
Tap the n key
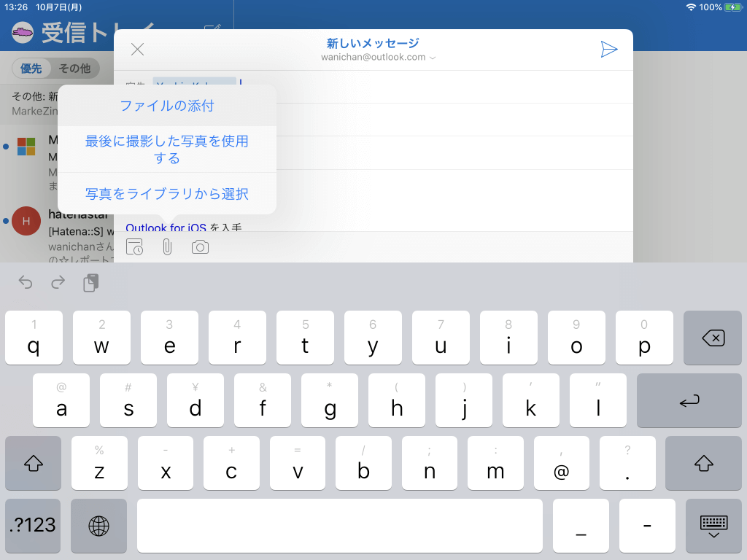[x=430, y=463]
